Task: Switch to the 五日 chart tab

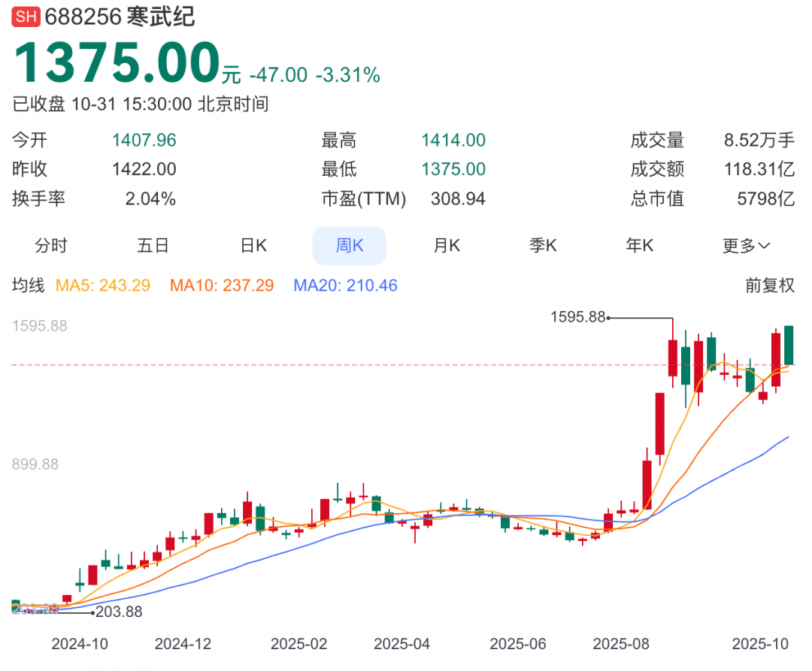Action: [153, 245]
